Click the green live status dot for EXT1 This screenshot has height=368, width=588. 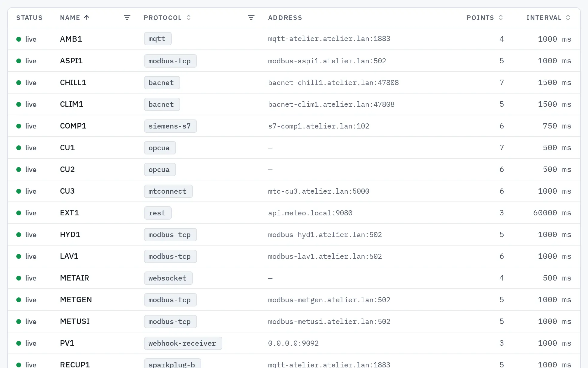click(x=19, y=213)
